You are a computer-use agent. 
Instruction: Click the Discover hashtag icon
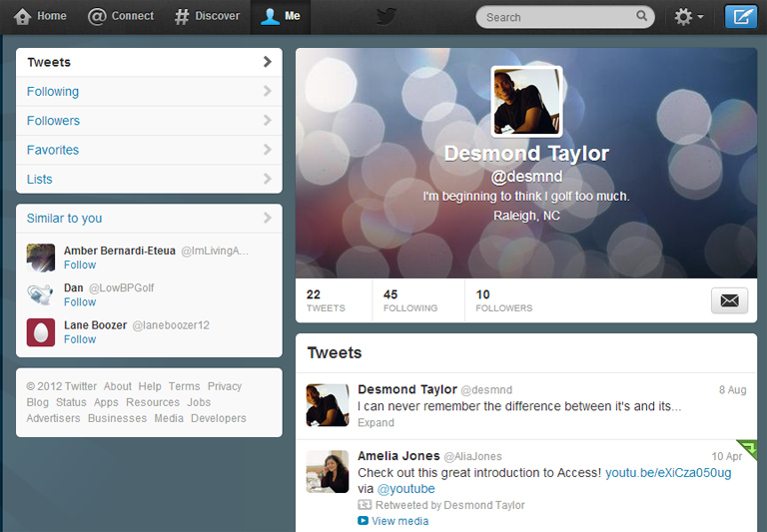tap(182, 17)
